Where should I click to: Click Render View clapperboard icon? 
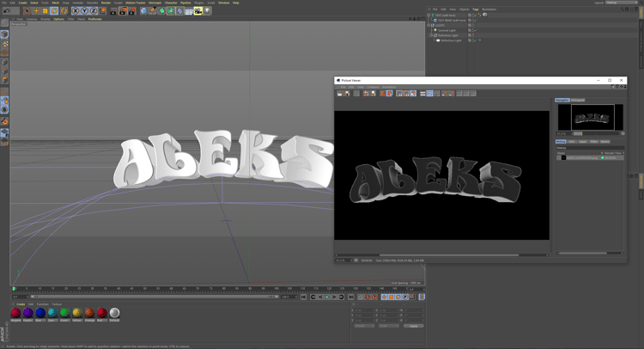pos(113,11)
